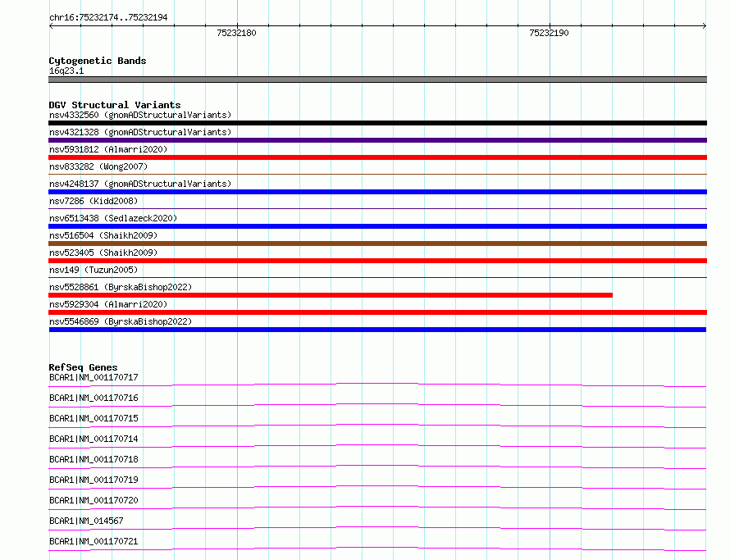Open variant nsv5931812 (Almarri2020) label

108,149
